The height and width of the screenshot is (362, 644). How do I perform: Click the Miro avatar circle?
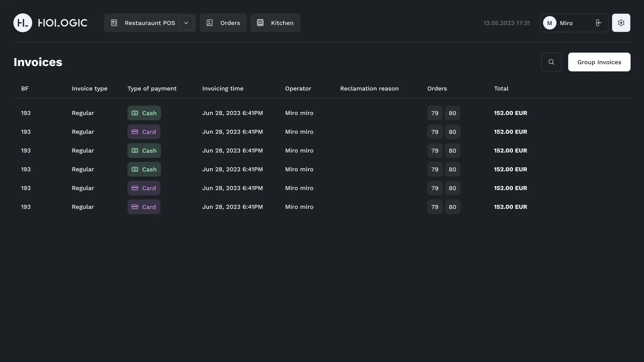click(549, 22)
